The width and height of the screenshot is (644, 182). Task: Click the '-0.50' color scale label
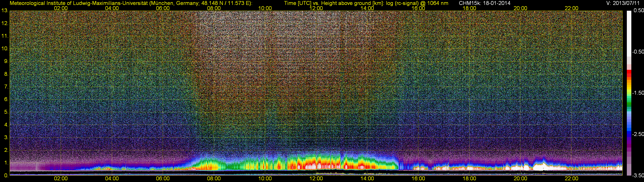[638, 52]
